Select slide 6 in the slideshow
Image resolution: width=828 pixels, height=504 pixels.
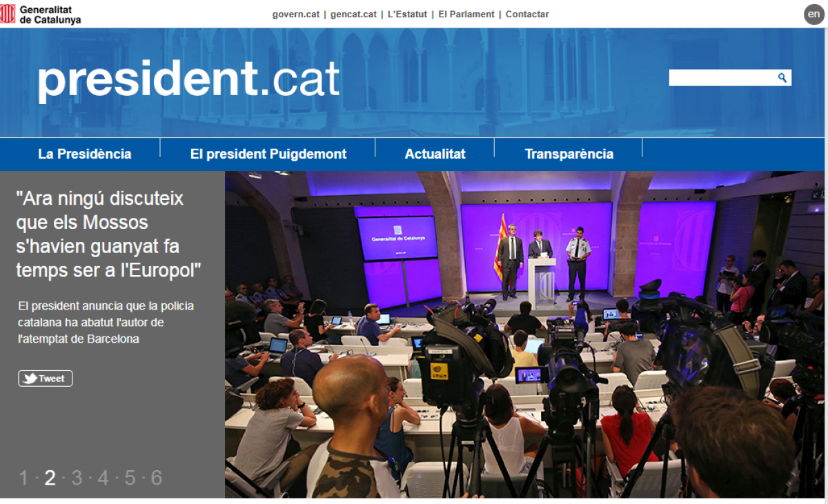157,478
